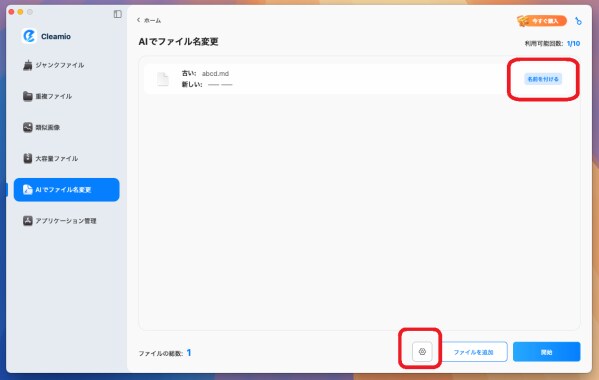The width and height of the screenshot is (599, 380).
Task: Click the 利用可能回数 1/10 counter
Action: click(x=552, y=44)
